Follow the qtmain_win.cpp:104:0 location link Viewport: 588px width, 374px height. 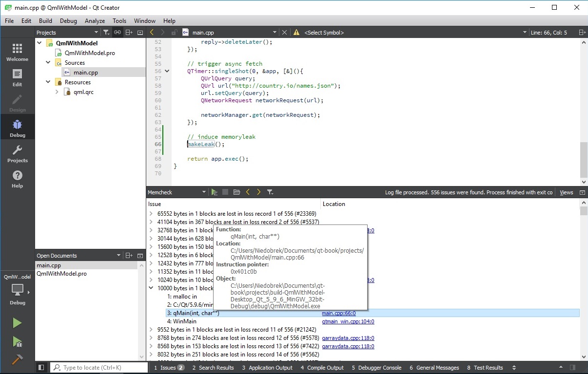point(348,321)
